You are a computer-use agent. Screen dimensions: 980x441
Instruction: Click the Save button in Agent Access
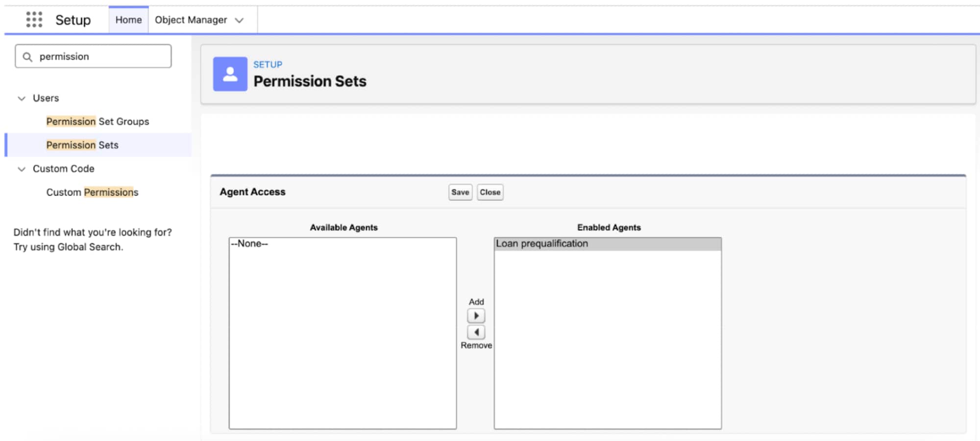tap(460, 192)
